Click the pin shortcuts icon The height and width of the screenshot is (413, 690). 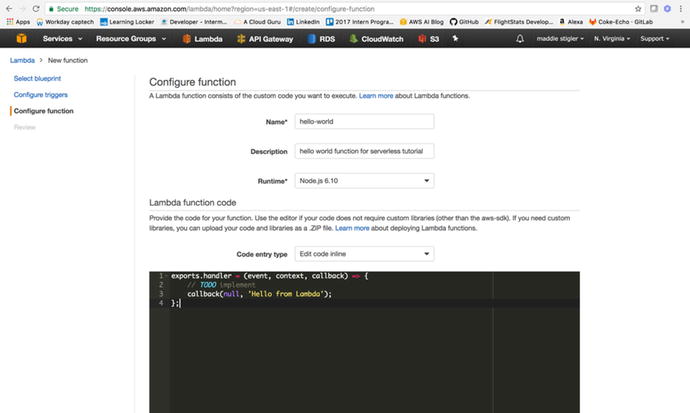455,39
